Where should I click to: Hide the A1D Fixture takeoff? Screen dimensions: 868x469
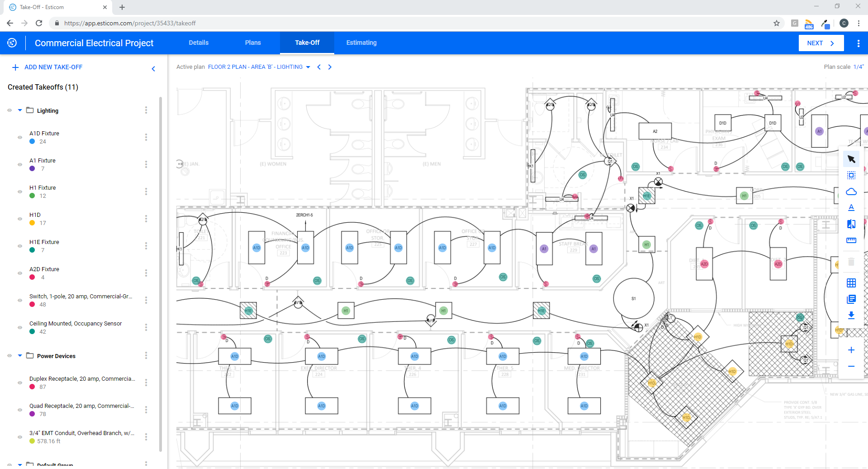(19, 137)
